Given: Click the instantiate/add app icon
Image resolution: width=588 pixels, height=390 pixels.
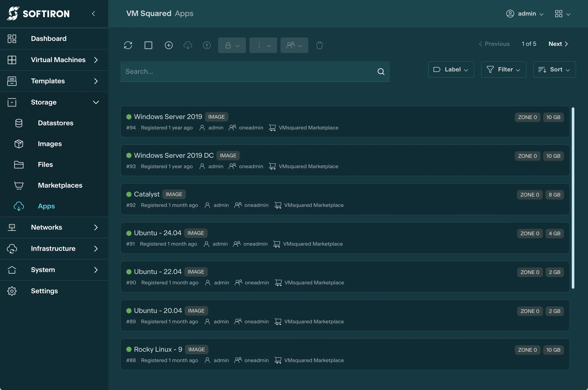Looking at the screenshot, I should pos(169,45).
